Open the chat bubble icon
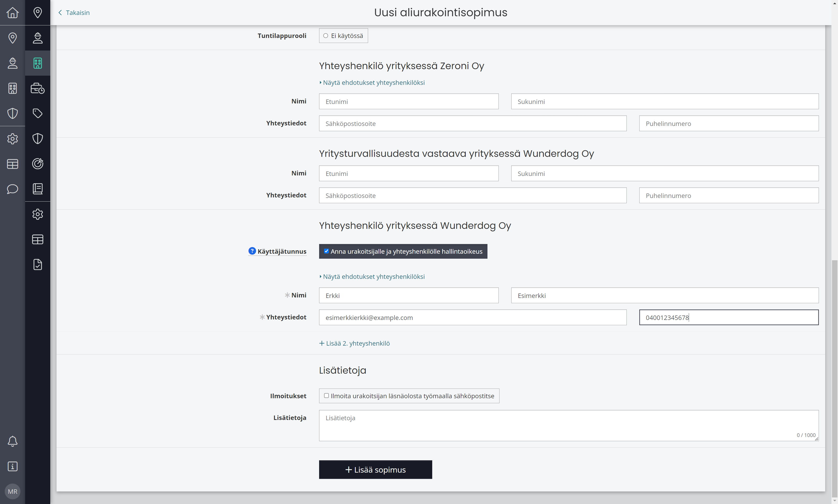Viewport: 838px width, 504px height. tap(13, 189)
